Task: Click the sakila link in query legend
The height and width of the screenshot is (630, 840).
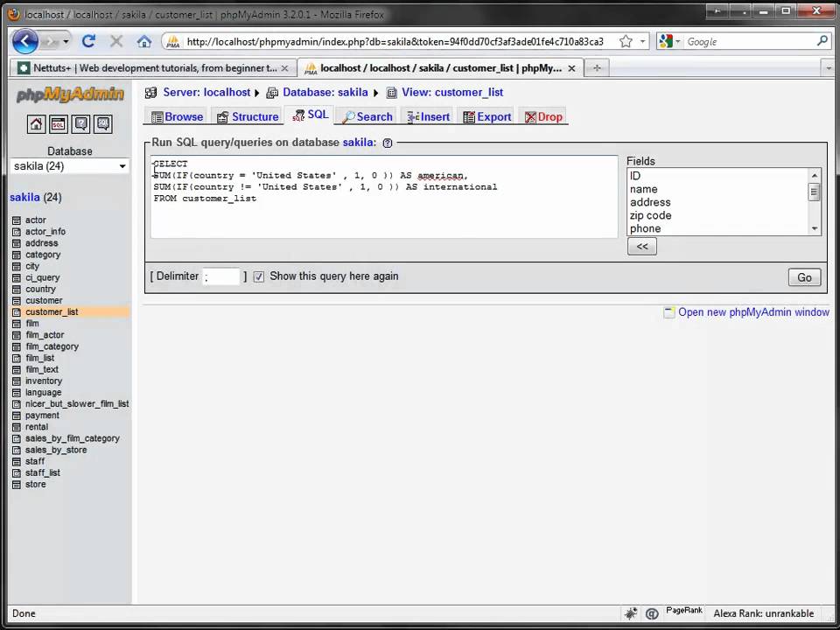Action: click(x=357, y=143)
